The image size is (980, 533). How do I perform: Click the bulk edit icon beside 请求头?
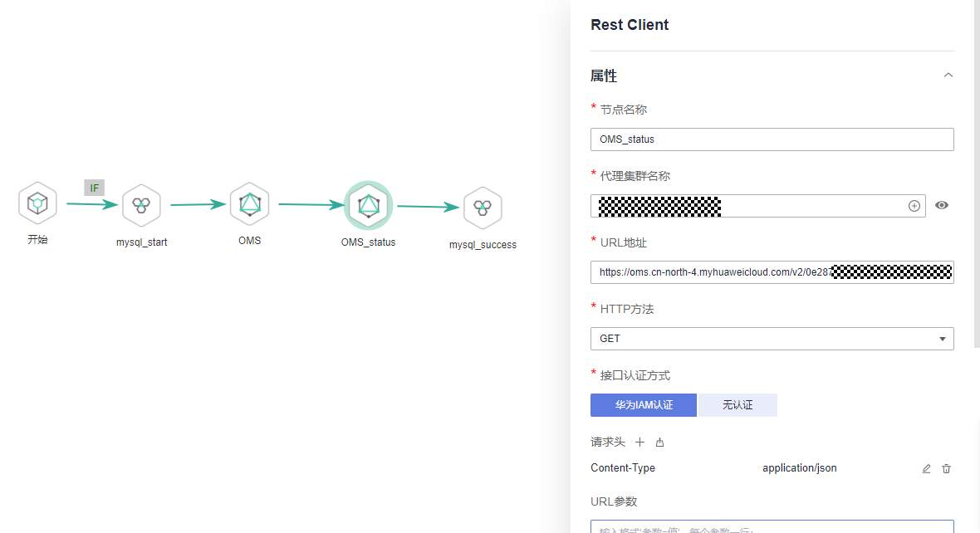tap(660, 443)
